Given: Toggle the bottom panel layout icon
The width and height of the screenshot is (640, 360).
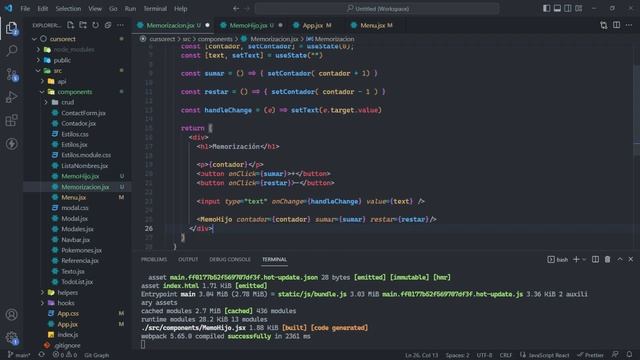Looking at the screenshot, I should tap(557, 8).
